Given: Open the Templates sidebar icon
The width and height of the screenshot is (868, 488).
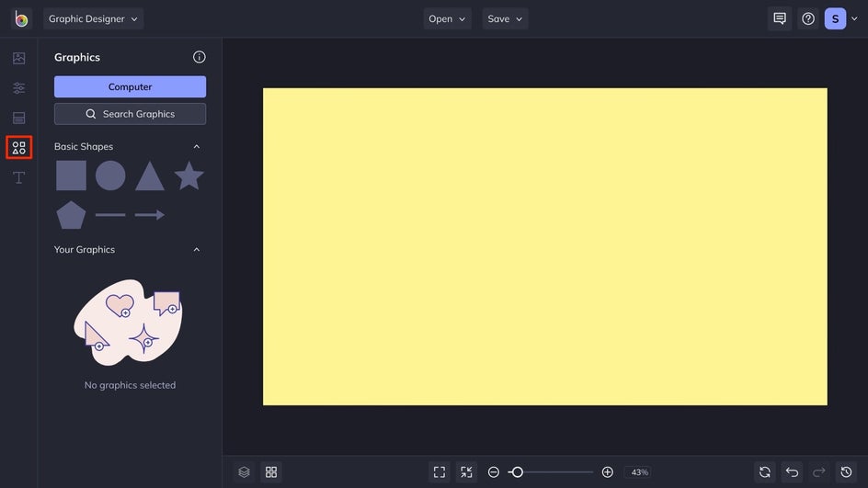Looking at the screenshot, I should pos(18,118).
